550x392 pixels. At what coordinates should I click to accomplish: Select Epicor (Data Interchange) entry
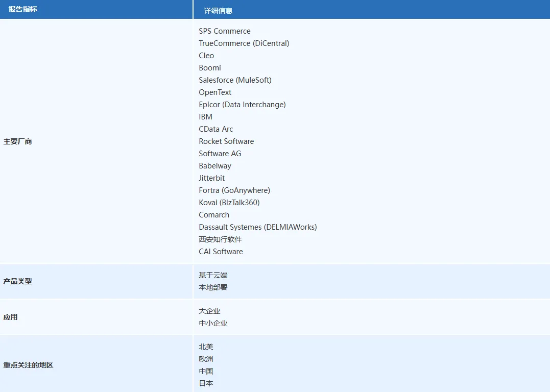(242, 105)
